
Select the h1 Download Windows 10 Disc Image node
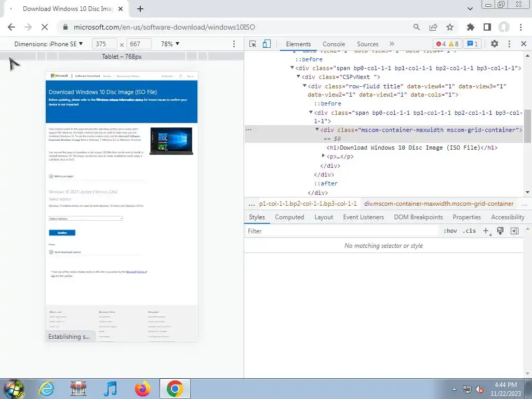point(412,148)
